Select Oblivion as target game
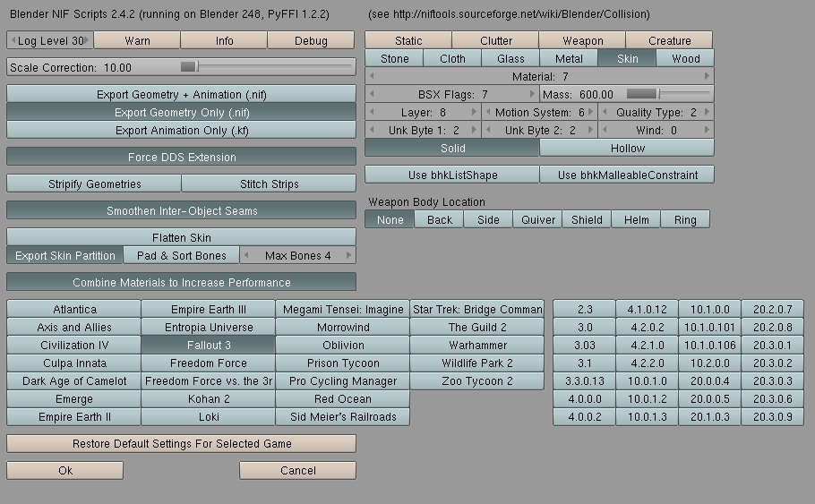This screenshot has height=504, width=815. (342, 345)
